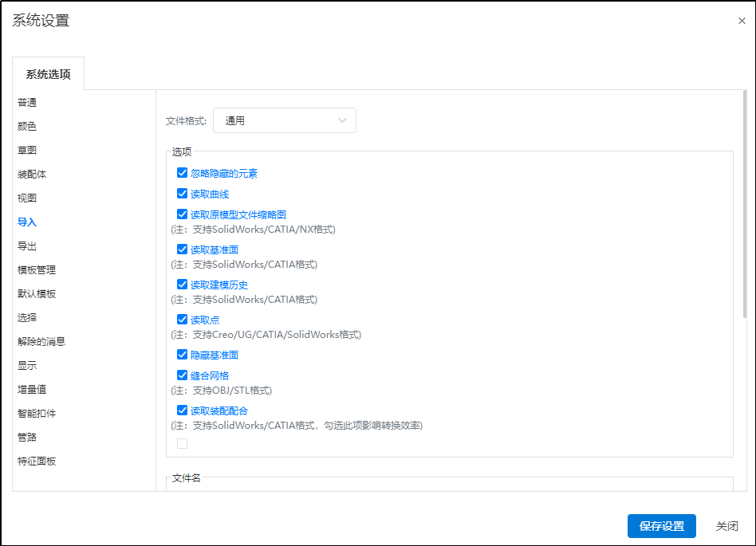Uncheck the 读取基准面 checkbox
The image size is (756, 546).
182,249
